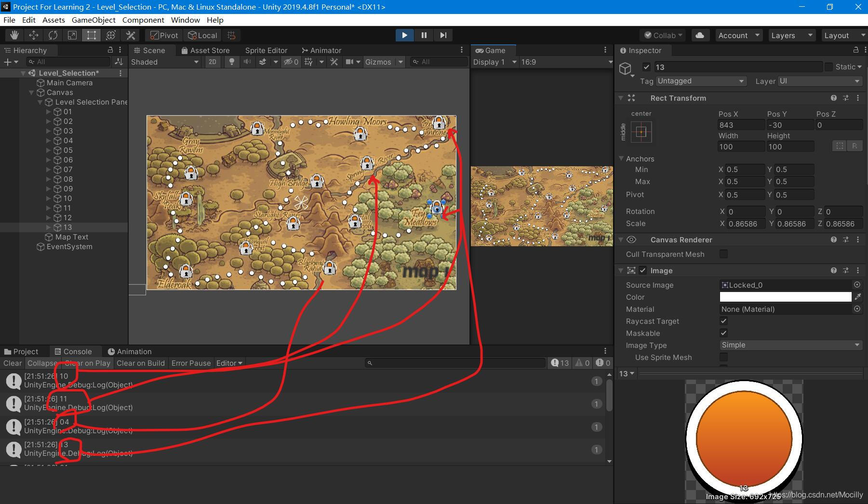The width and height of the screenshot is (868, 504).
Task: Uncheck Raycast Target
Action: (x=723, y=321)
